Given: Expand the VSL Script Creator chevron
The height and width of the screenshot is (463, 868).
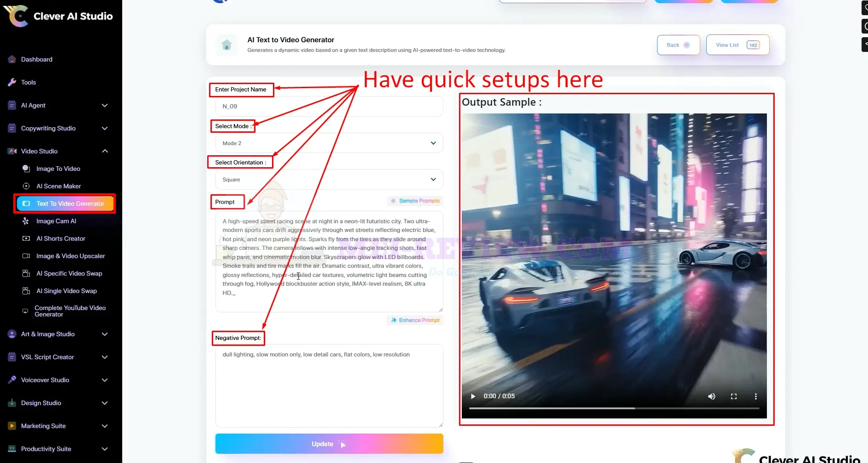Looking at the screenshot, I should pos(105,357).
